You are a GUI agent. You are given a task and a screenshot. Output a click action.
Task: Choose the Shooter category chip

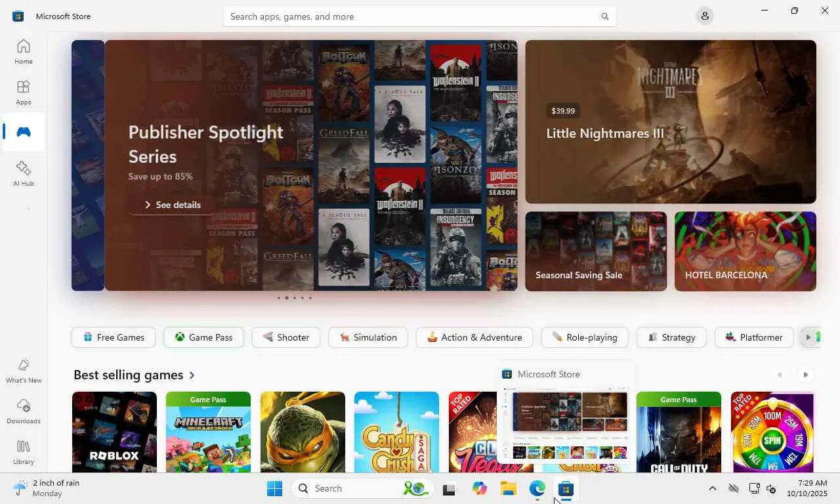(x=285, y=337)
